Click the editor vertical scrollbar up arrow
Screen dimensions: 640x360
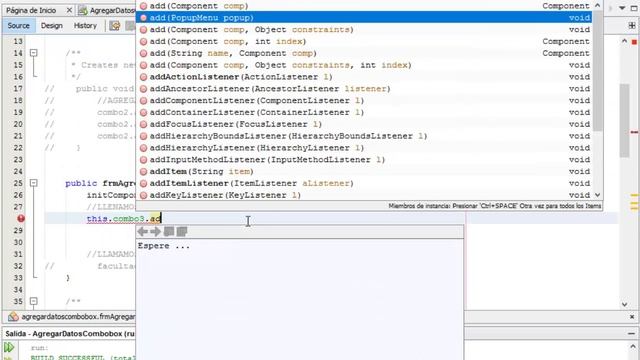624,41
